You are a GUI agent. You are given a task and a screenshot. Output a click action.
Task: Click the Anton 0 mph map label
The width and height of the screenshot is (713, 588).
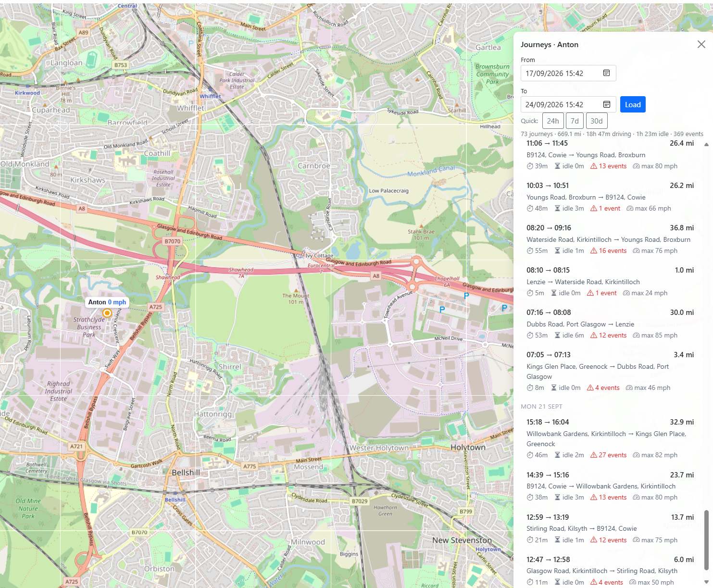pos(107,302)
